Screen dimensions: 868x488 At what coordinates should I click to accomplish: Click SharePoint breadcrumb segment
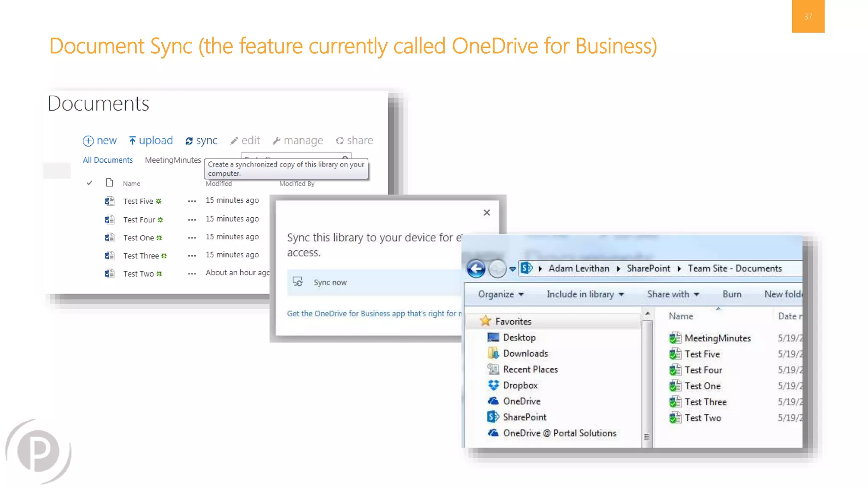pyautogui.click(x=648, y=268)
